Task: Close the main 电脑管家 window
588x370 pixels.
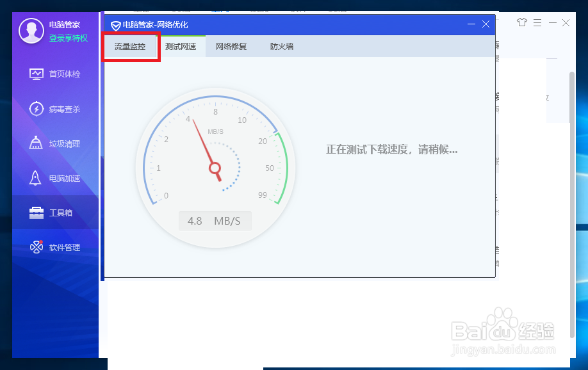Action: coord(566,23)
